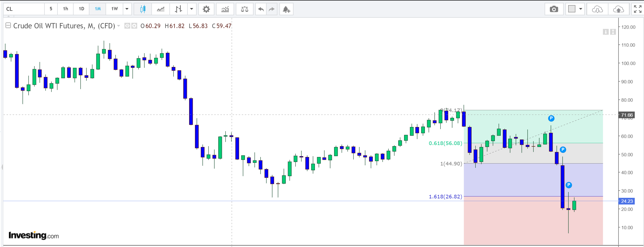Image resolution: width=644 pixels, height=247 pixels.
Task: Select the 1D interval
Action: coord(81,9)
